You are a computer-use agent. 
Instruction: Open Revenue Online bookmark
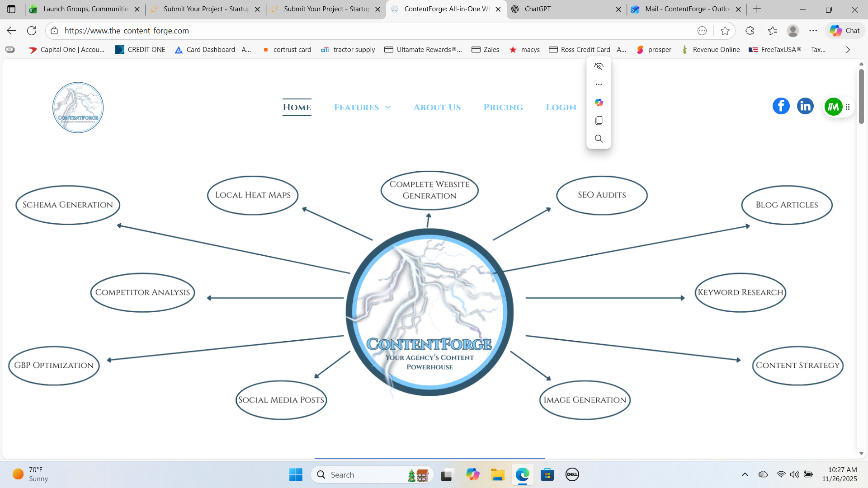click(711, 50)
